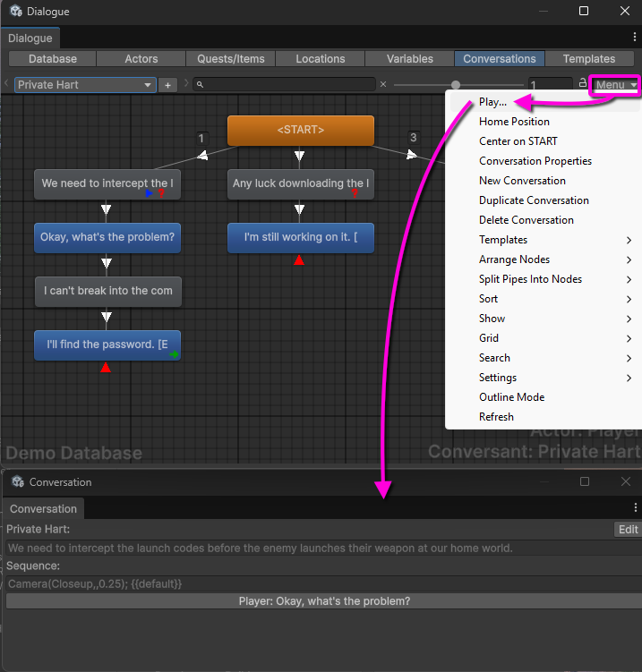Switch to the Actors tab

[x=141, y=59]
